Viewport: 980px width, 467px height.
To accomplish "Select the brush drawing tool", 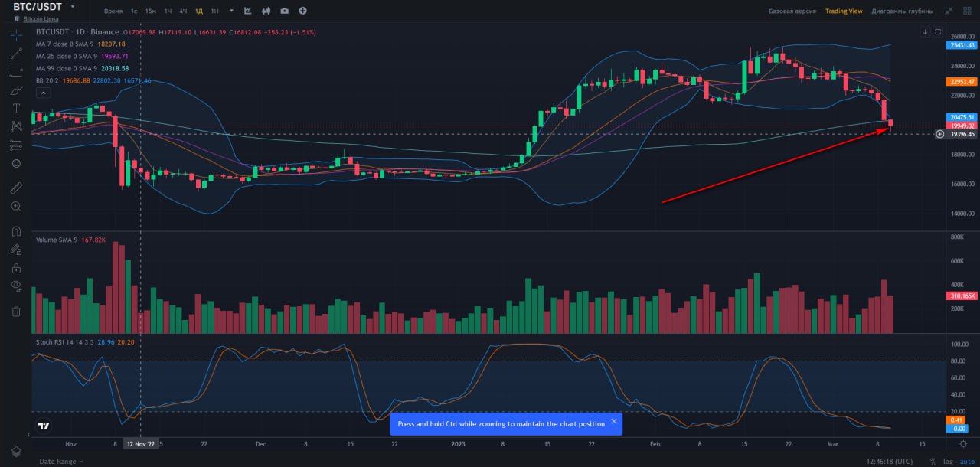I will tap(16, 90).
